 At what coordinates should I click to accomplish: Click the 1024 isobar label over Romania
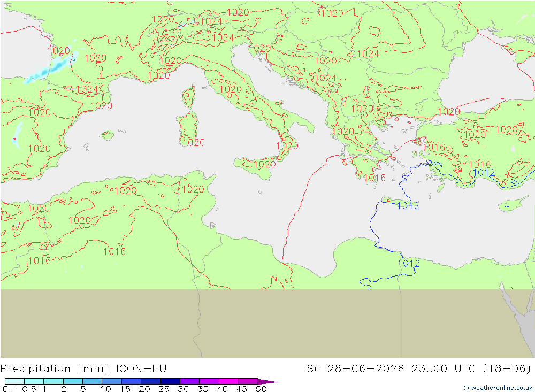point(368,54)
